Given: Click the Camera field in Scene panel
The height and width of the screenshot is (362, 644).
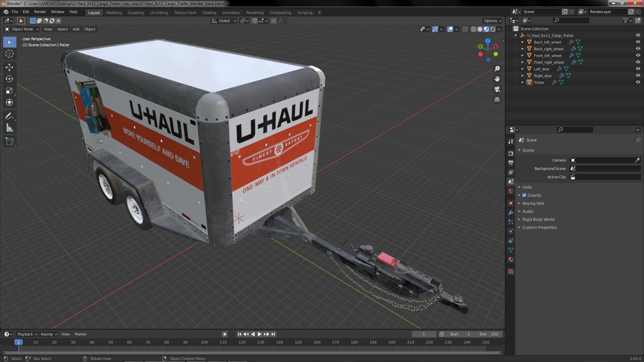Looking at the screenshot, I should [602, 160].
